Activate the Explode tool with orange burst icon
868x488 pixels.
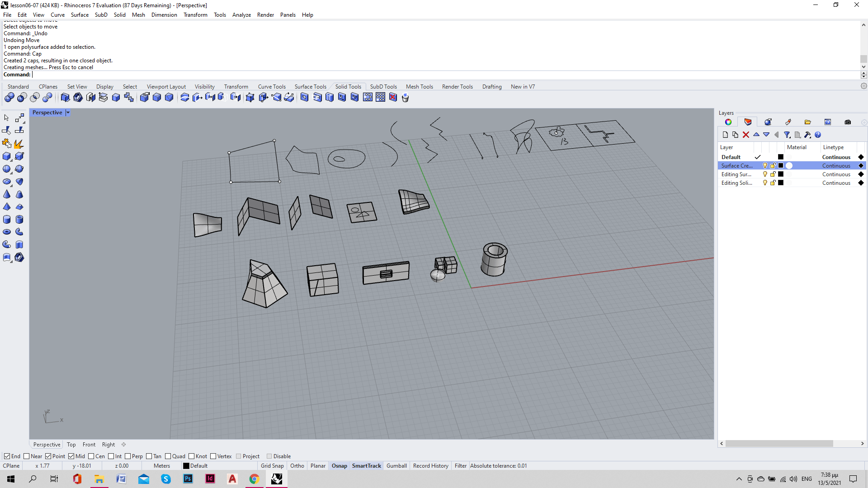[x=19, y=144]
